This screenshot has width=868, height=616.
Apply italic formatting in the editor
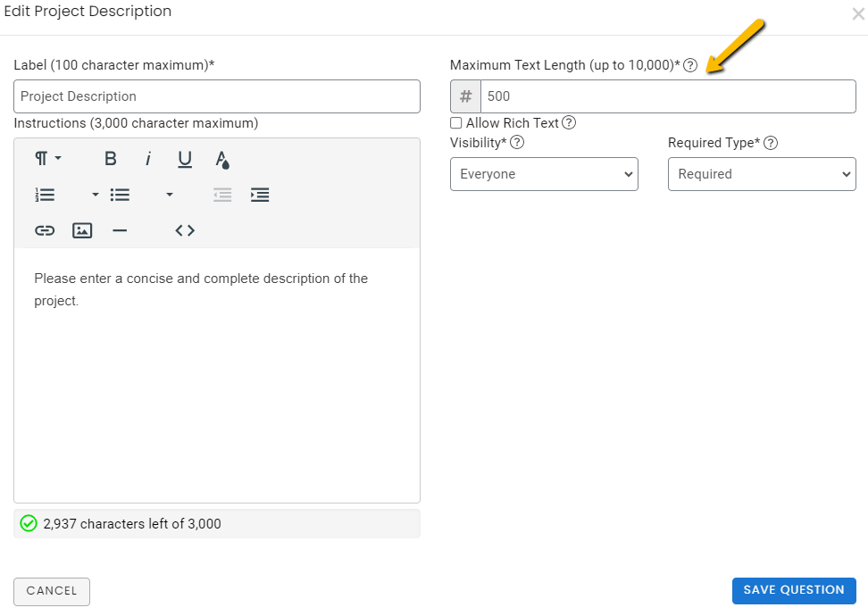point(148,158)
